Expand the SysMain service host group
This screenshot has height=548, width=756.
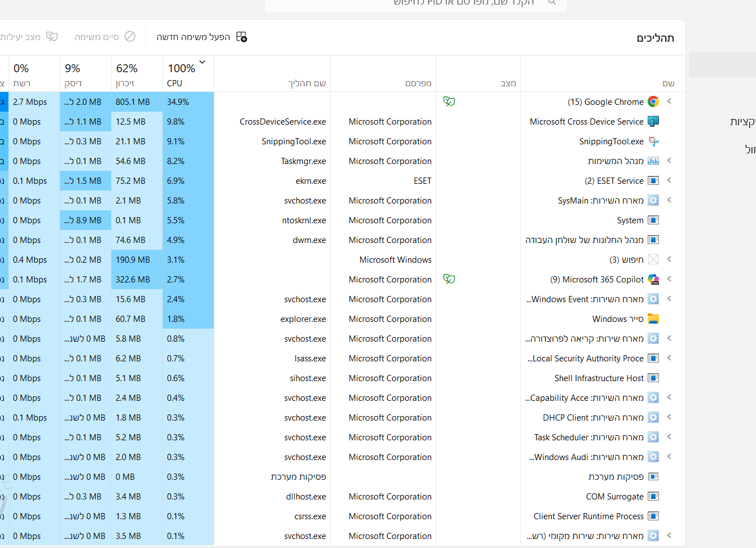pyautogui.click(x=669, y=200)
